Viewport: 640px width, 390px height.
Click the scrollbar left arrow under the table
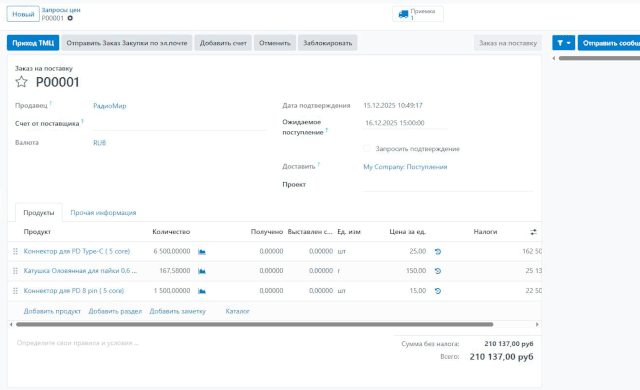pos(11,325)
